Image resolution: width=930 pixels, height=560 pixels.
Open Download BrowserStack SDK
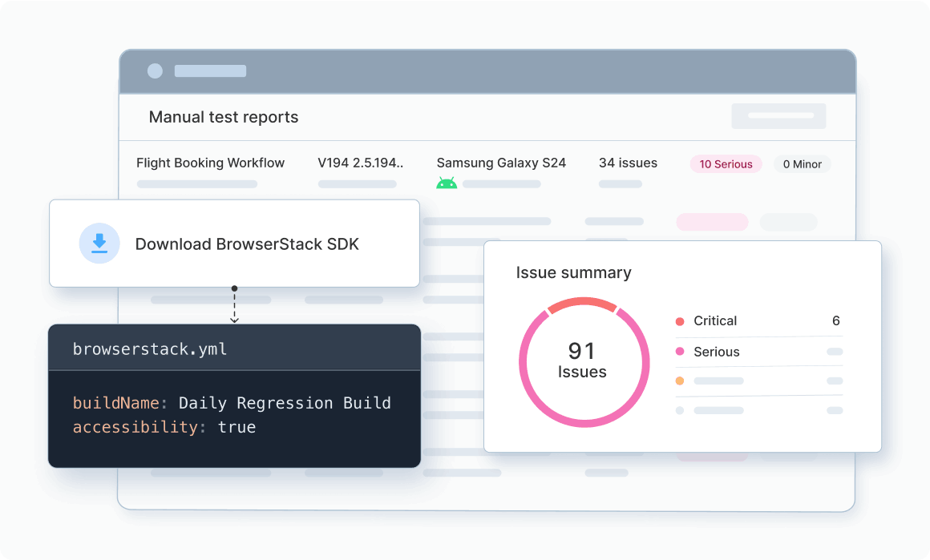[234, 244]
